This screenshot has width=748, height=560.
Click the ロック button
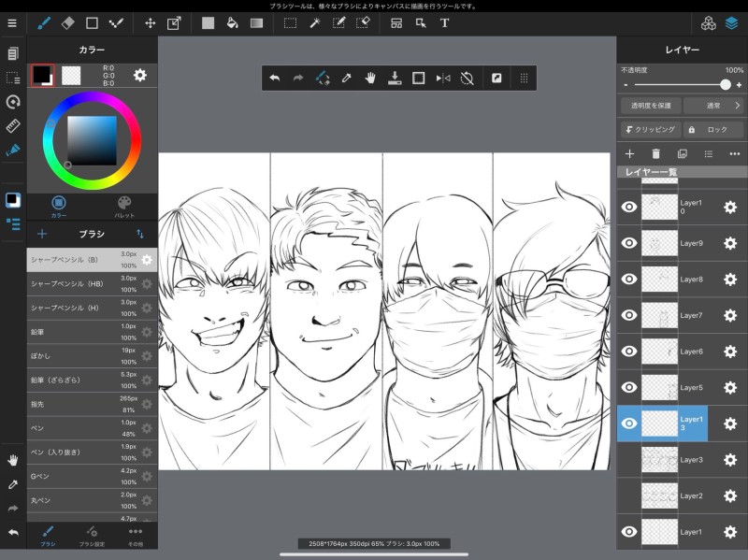pos(712,130)
